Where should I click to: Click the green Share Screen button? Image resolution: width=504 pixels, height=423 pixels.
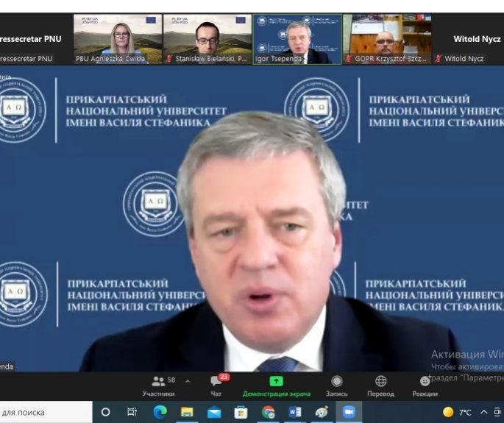[276, 385]
